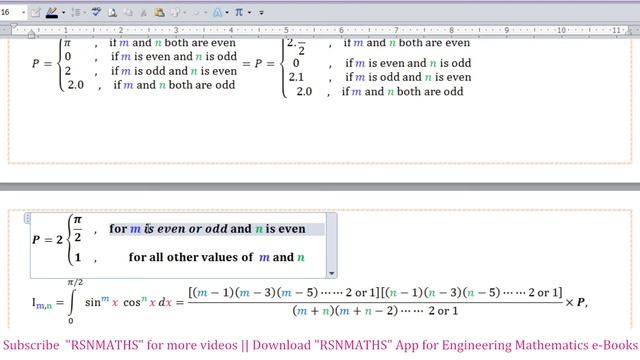Image resolution: width=640 pixels, height=360 pixels.
Task: Expand the text effects dropdown arrow
Action: click(227, 13)
